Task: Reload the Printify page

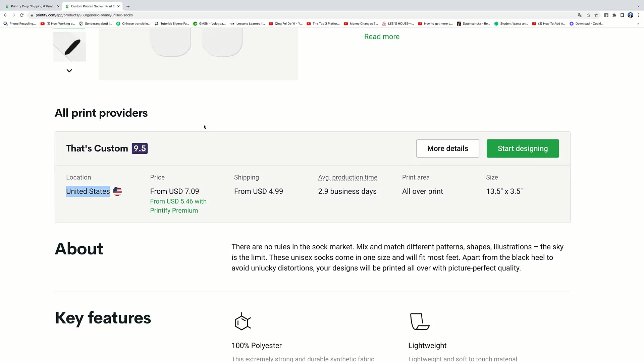Action: [22, 15]
